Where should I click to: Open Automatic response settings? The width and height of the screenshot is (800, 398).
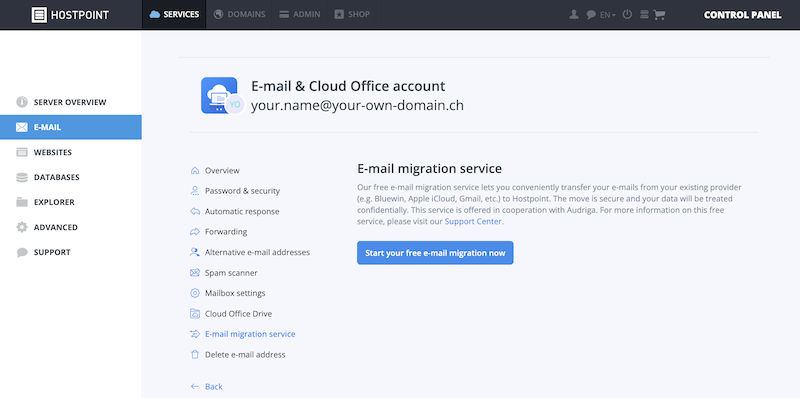click(x=242, y=211)
